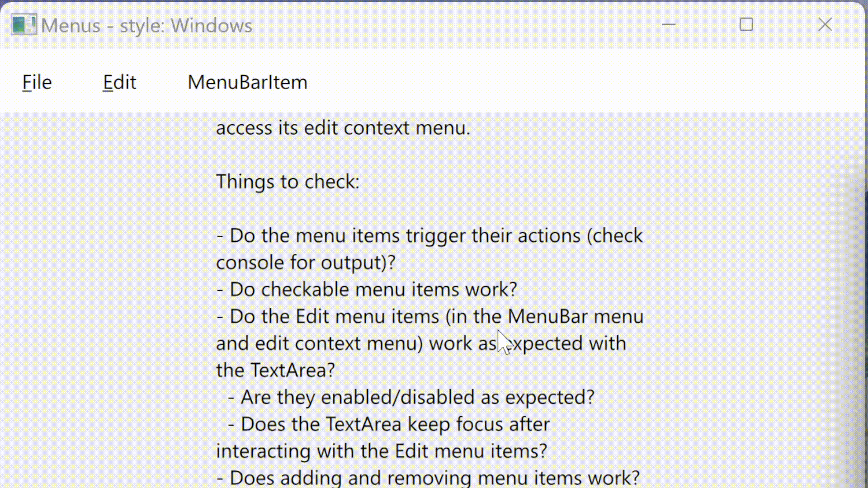Place cursor on 'the TextArea?' line
The height and width of the screenshot is (488, 868).
point(275,371)
